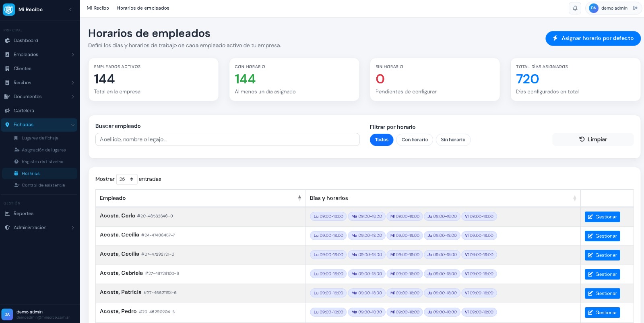Expand the Administración submenu arrow
This screenshot has height=323, width=644.
[73, 228]
